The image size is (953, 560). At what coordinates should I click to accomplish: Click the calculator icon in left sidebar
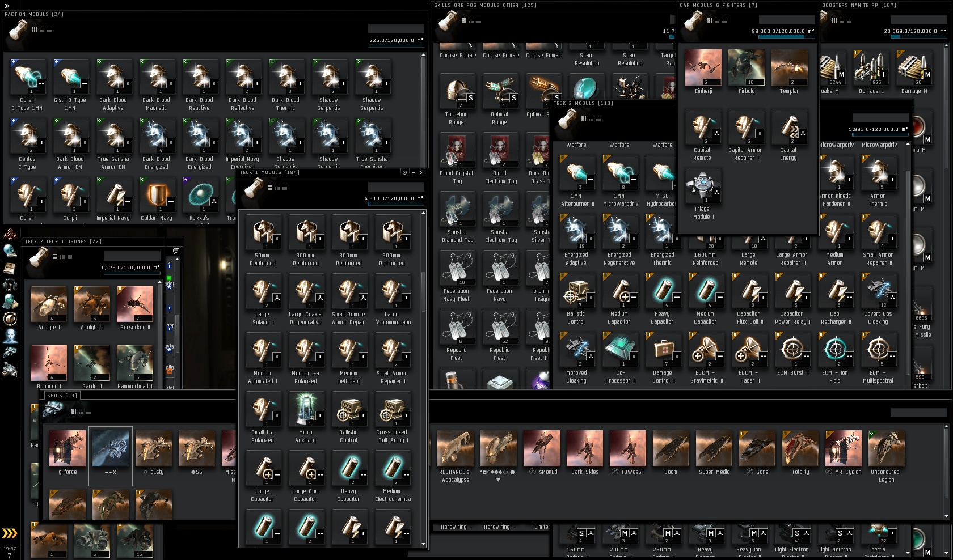click(10, 302)
